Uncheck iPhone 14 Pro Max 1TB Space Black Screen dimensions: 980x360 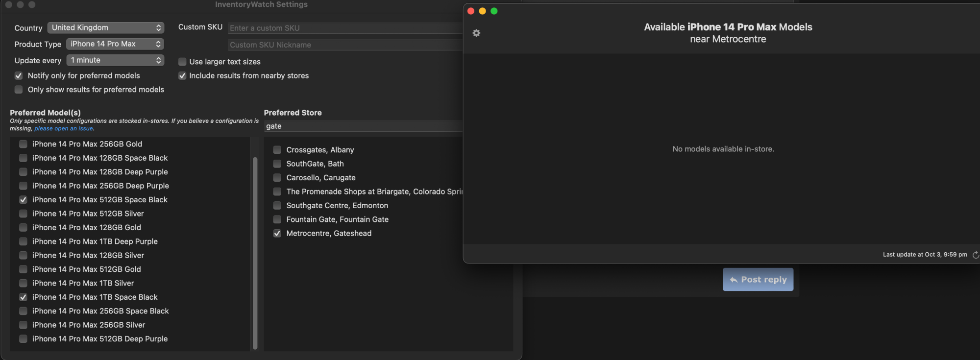23,297
